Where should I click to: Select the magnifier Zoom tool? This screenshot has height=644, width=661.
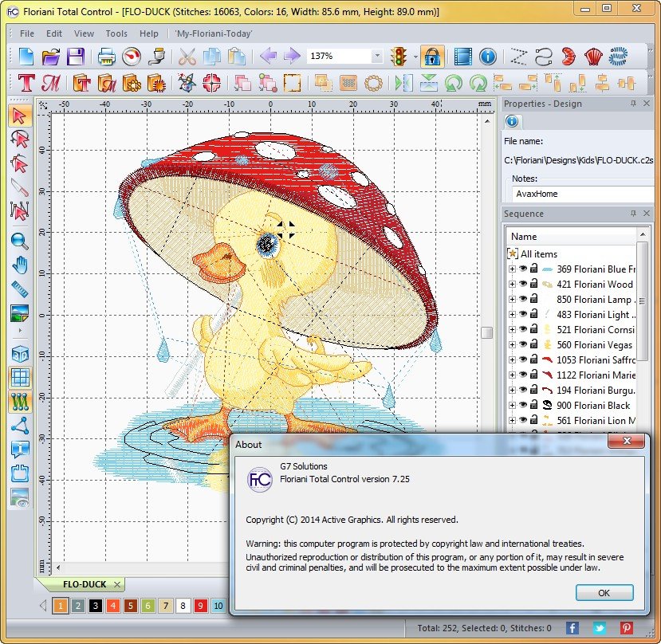tap(19, 241)
